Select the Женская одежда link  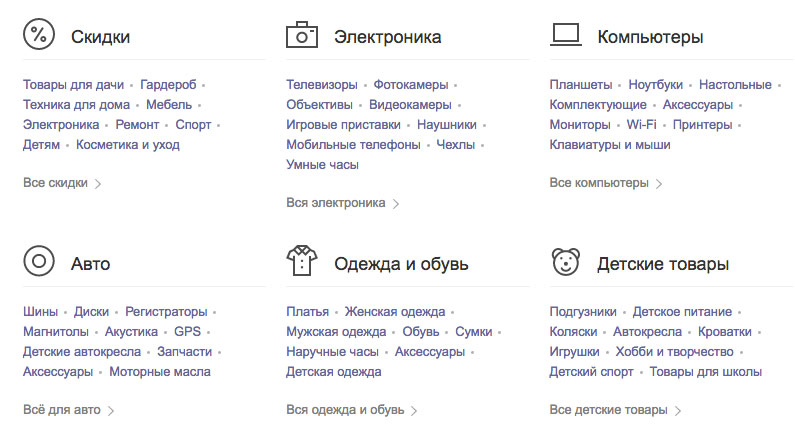pos(394,312)
